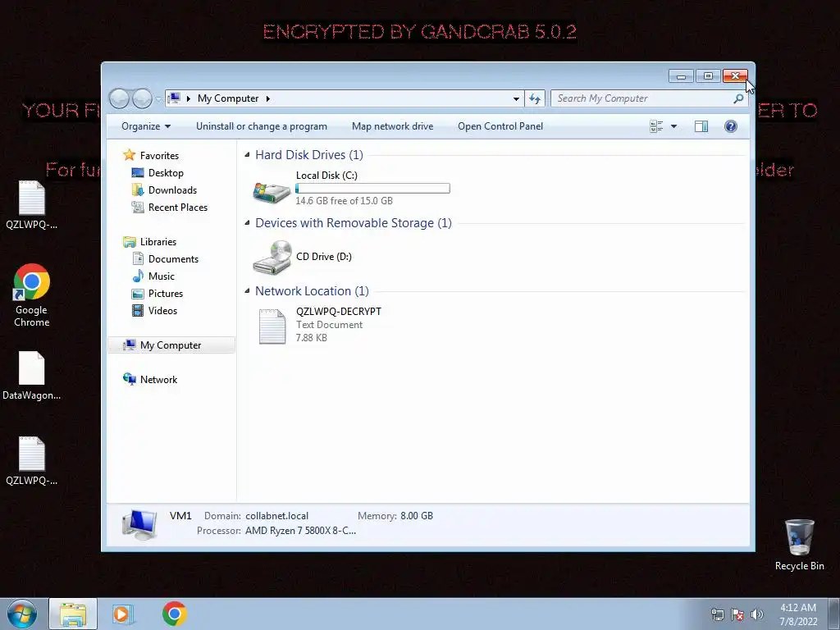The image size is (840, 630).
Task: Open the view options dropdown arrow
Action: click(674, 126)
